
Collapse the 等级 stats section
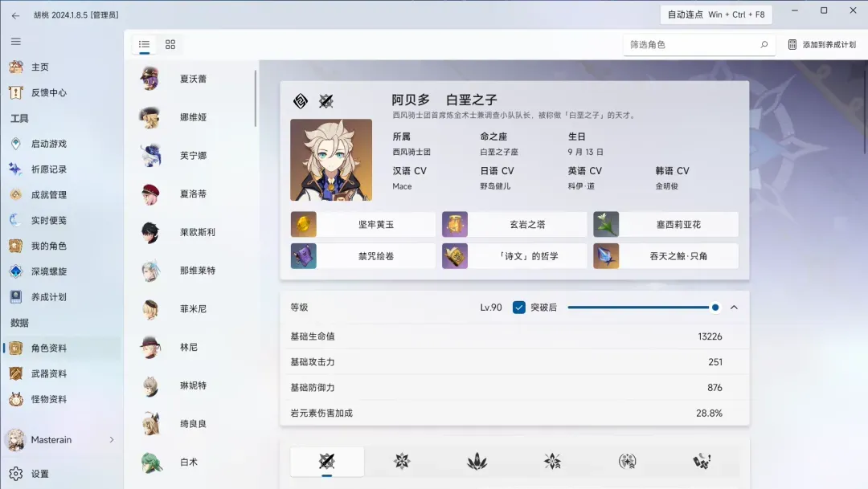click(734, 308)
